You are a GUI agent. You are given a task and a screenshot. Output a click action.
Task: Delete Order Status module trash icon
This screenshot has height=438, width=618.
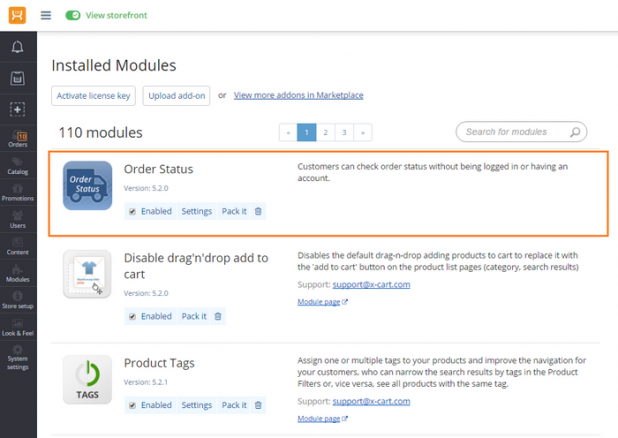pos(258,211)
